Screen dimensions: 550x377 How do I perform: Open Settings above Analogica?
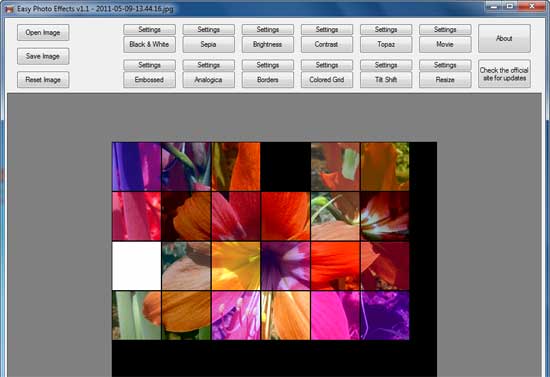(x=208, y=65)
